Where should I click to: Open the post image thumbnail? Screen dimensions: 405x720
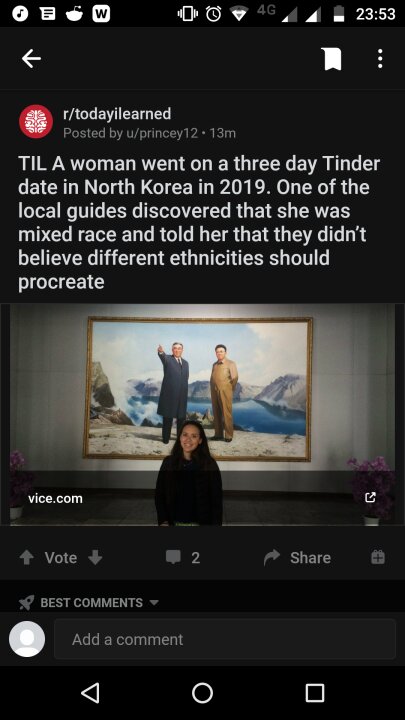click(x=202, y=414)
